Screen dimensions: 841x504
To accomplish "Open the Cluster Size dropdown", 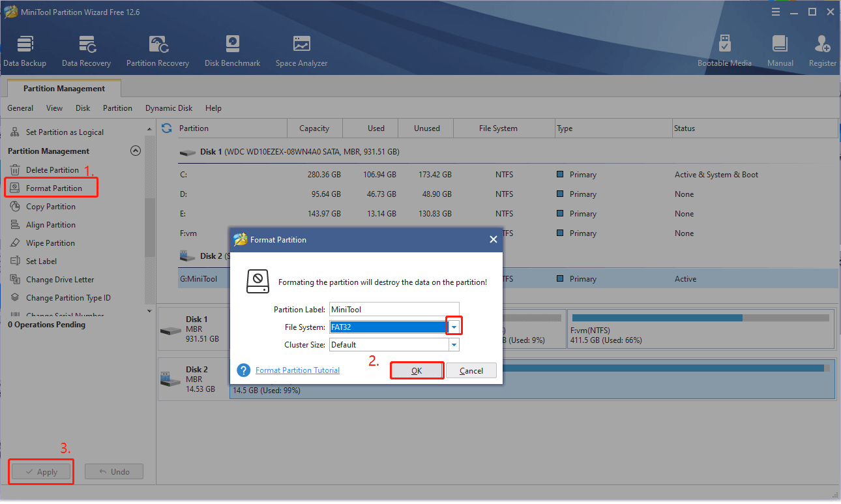I will point(454,345).
